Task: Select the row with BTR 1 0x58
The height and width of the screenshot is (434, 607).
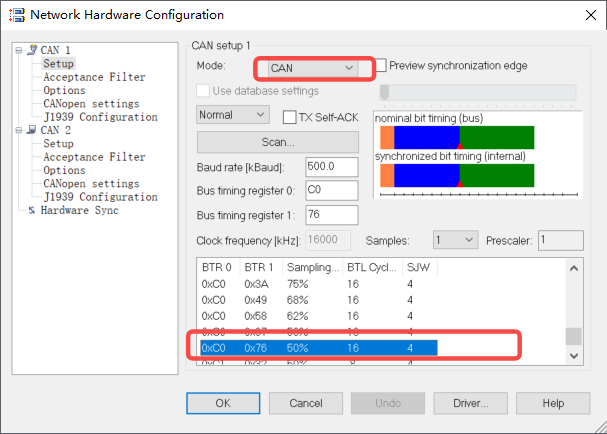Action: (x=319, y=316)
